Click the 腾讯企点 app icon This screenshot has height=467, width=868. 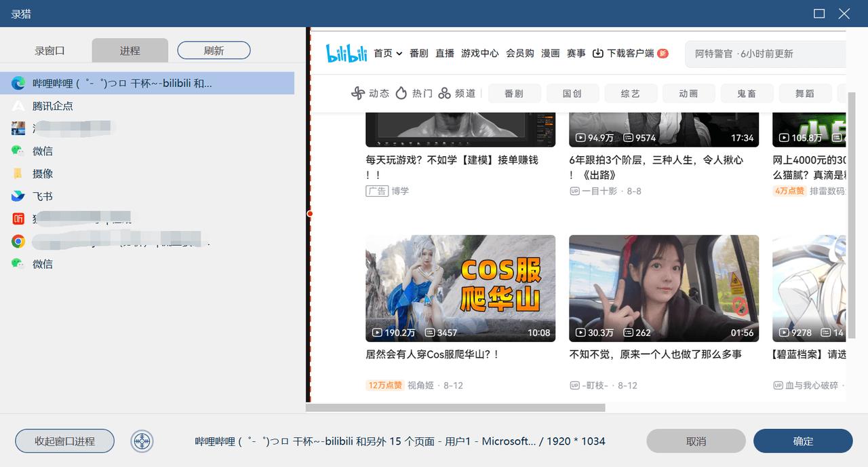coord(18,106)
